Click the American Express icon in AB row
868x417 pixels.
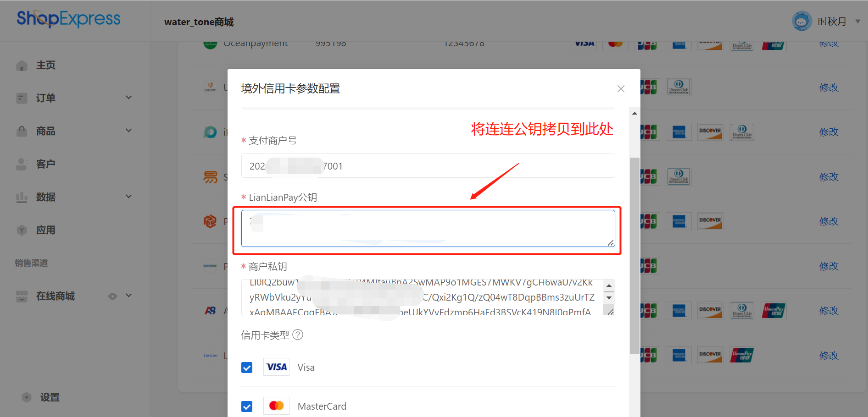[x=679, y=311]
